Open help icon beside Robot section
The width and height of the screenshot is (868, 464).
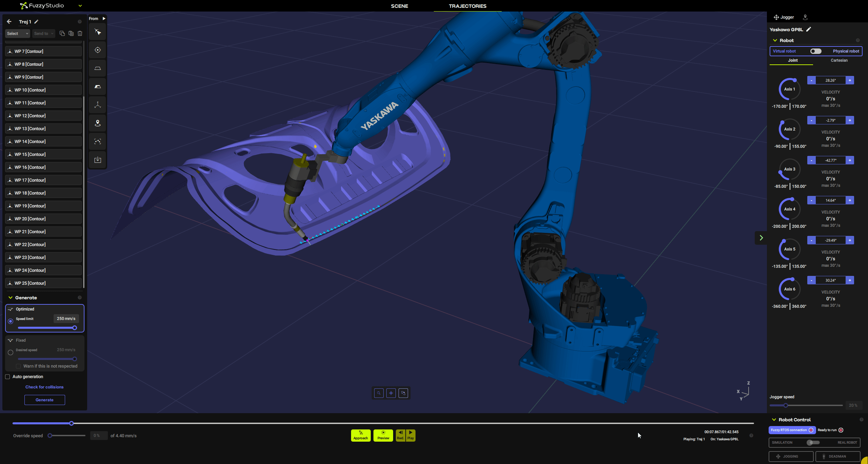coord(858,40)
